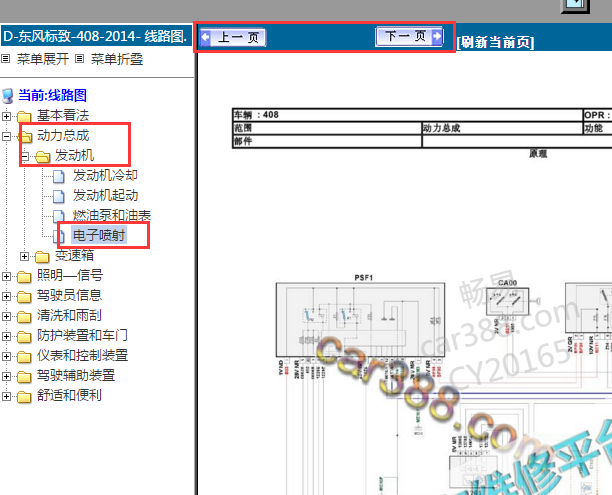
Task: Click the 仪表和控制装置 folder icon
Action: (x=24, y=357)
